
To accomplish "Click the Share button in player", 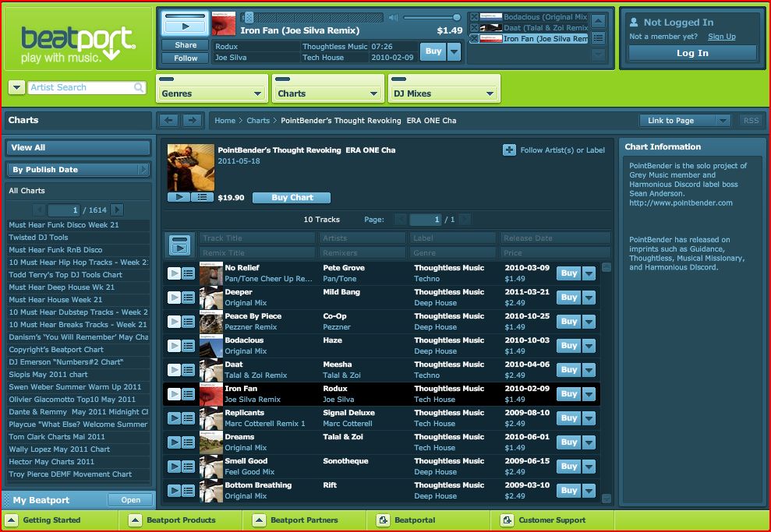I will (186, 44).
